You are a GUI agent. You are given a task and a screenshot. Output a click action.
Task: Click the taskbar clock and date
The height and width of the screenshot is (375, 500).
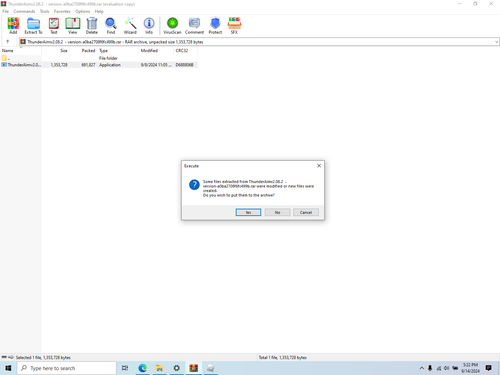tap(471, 368)
